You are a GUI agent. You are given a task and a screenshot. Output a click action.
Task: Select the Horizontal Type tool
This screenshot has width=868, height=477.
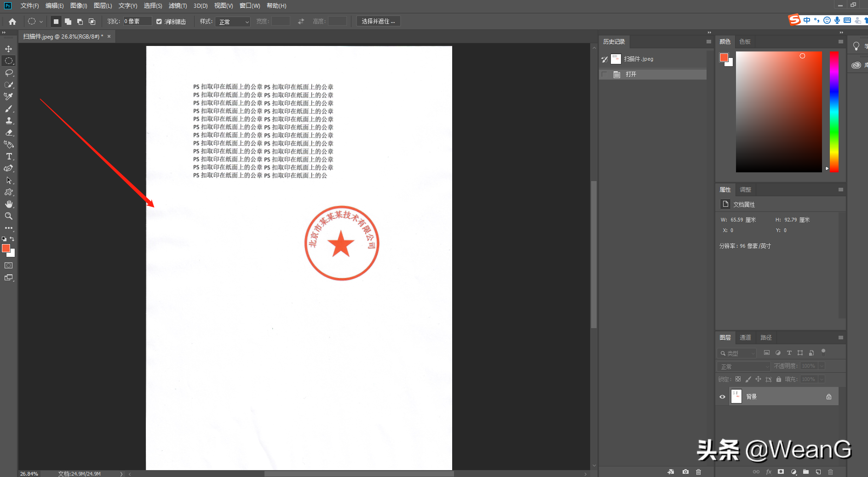pos(9,156)
